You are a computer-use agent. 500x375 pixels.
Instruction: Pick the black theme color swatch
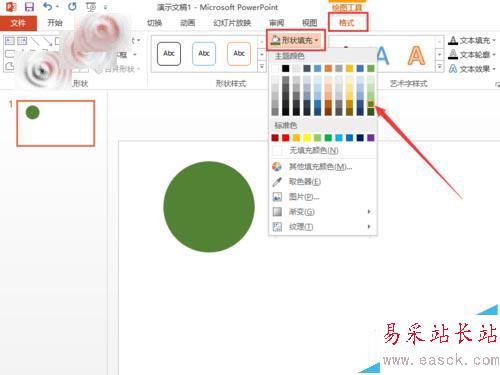(286, 68)
